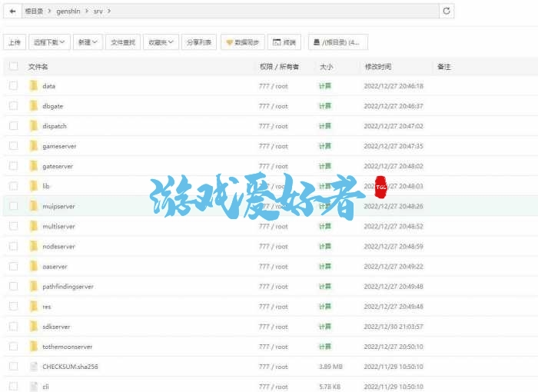Check the gameserver row checkbox
Screen dimensions: 538x392
tap(13, 146)
